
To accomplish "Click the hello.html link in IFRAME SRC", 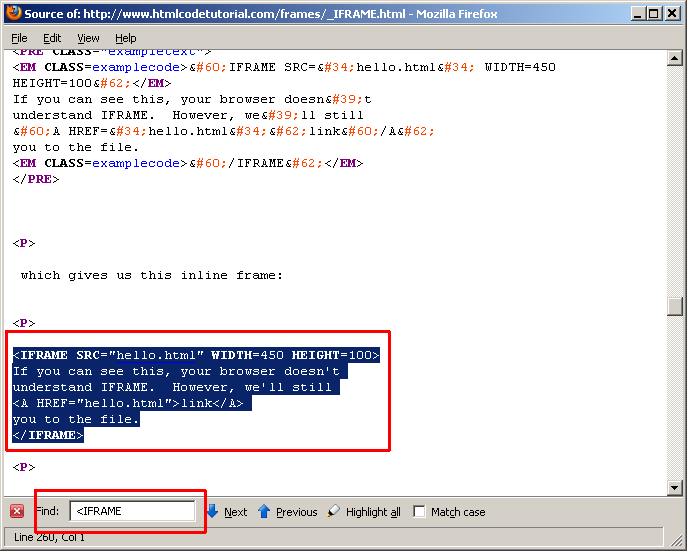I will coord(156,355).
